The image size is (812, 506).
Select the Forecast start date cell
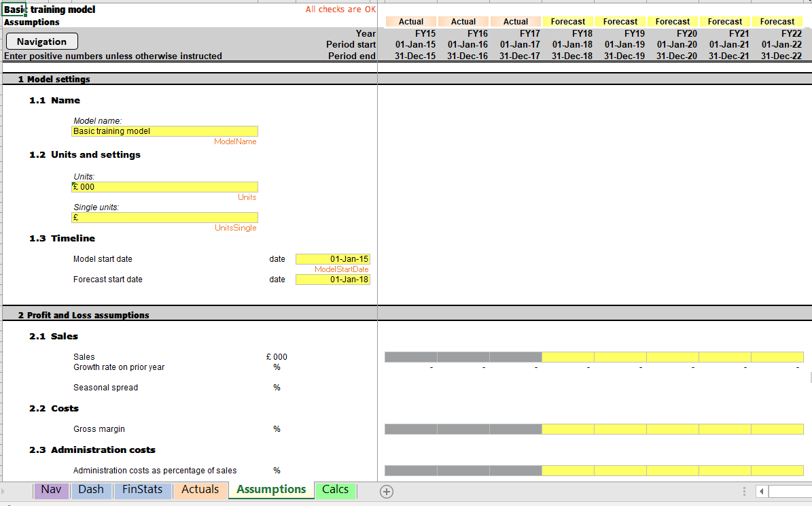[x=332, y=279]
